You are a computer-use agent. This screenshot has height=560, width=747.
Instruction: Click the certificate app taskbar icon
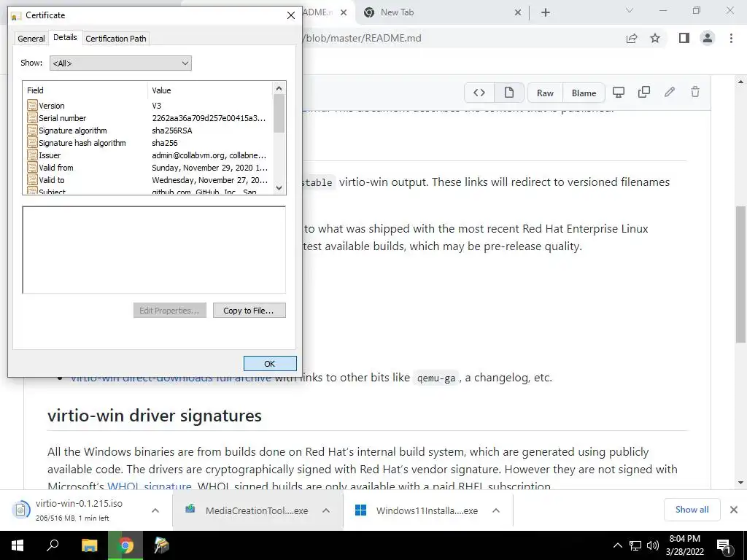(161, 545)
